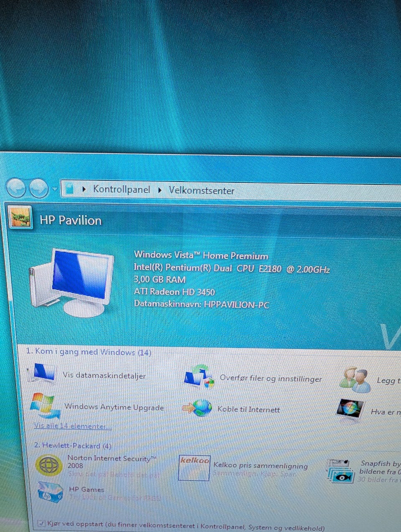401x532 pixels.
Task: Click the Snapfish photo stack icon
Action: coord(340,471)
